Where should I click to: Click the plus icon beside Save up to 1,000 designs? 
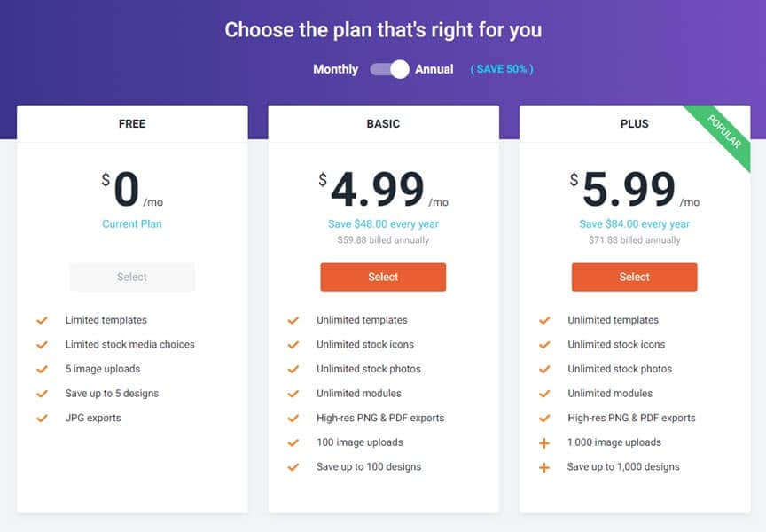543,467
